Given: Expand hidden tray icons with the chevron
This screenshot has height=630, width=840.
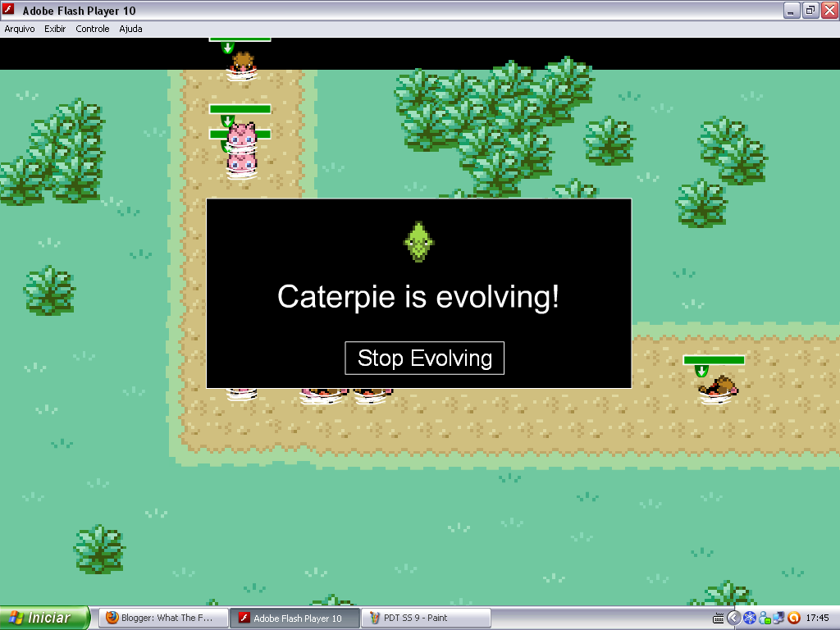Looking at the screenshot, I should click(733, 619).
